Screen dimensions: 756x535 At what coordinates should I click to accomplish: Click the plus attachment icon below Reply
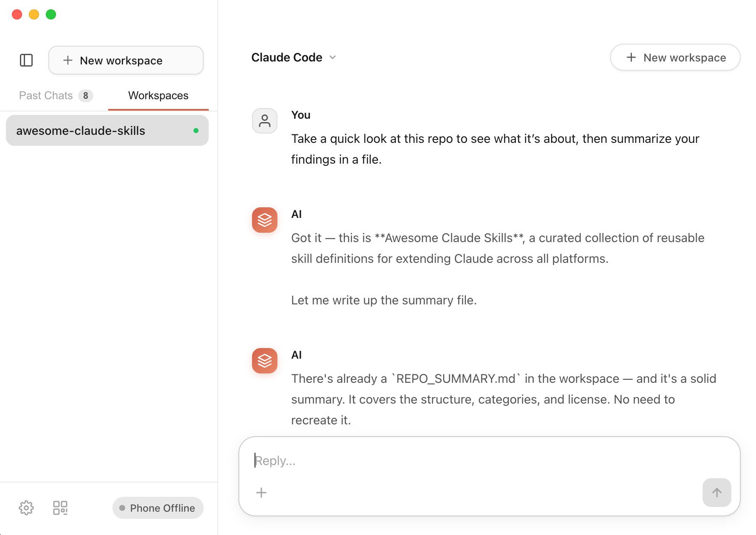pos(261,493)
